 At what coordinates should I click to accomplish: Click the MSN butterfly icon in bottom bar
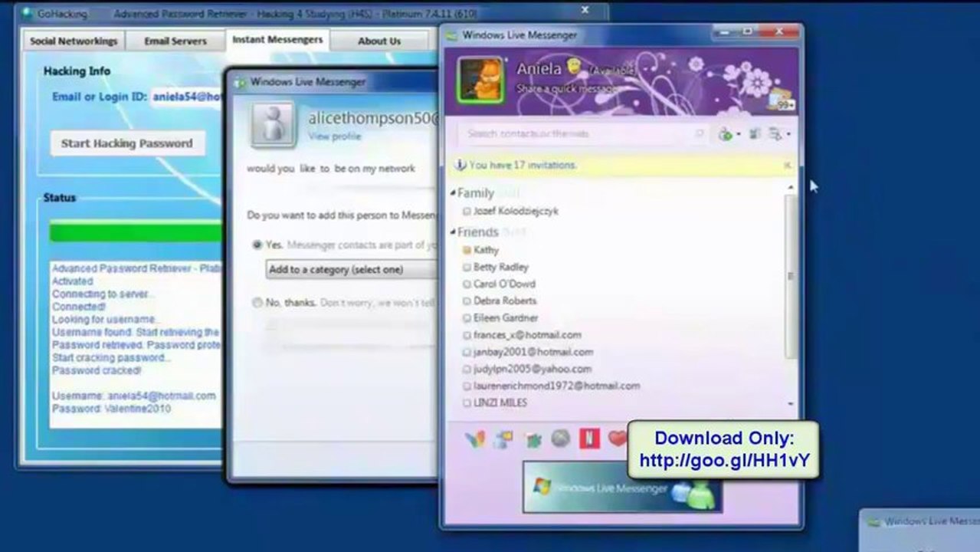click(474, 439)
